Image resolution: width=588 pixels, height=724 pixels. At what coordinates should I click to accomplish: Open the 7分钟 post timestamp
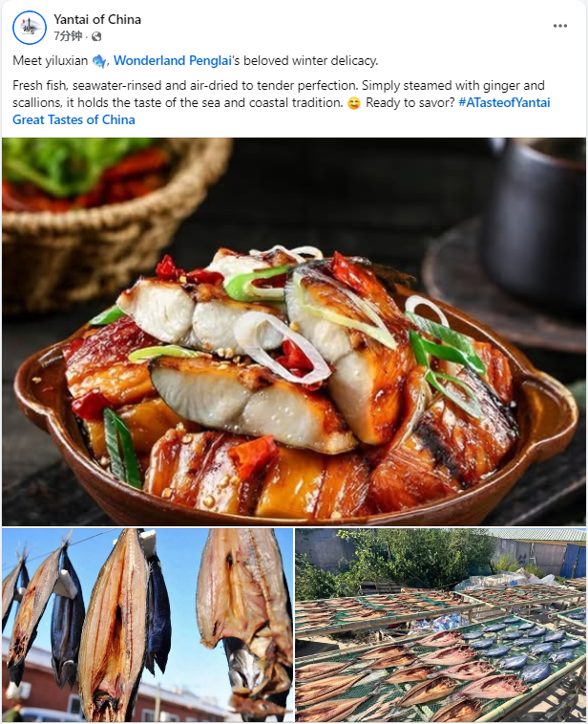click(x=68, y=36)
